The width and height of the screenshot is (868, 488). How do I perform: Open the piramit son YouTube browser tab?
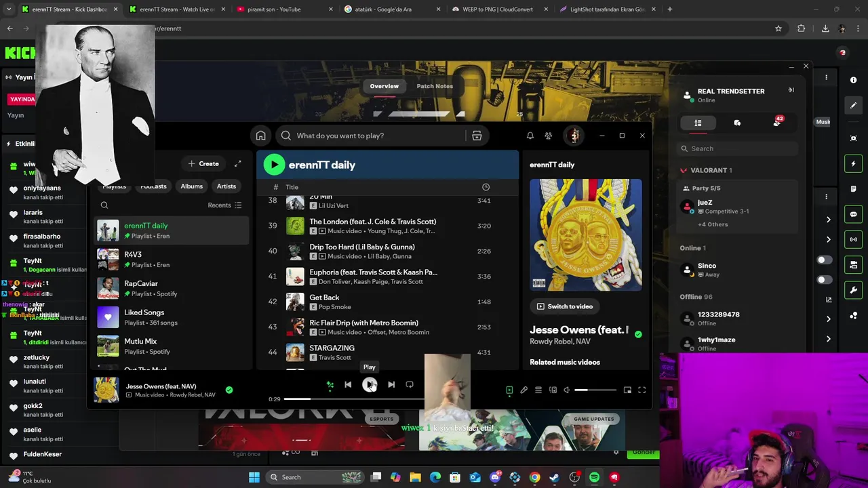[283, 9]
